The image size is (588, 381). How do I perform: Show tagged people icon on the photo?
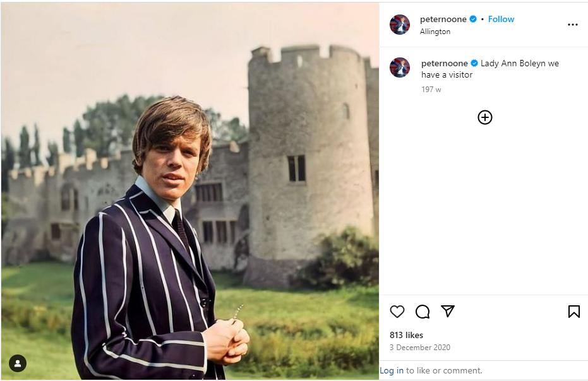click(x=18, y=363)
